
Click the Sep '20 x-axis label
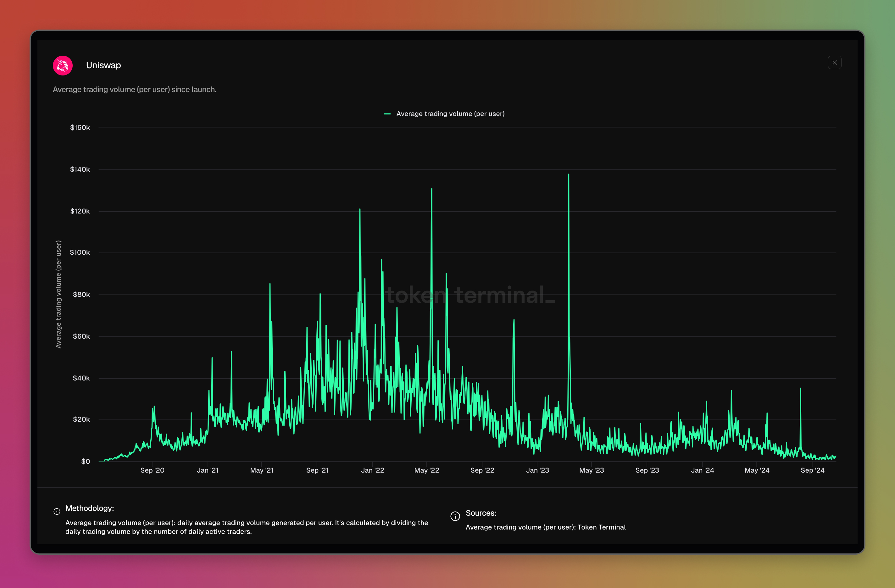(x=152, y=470)
